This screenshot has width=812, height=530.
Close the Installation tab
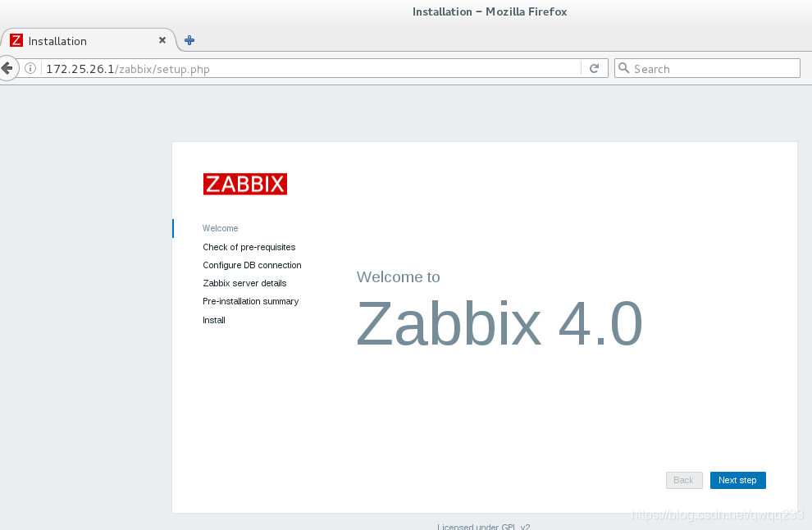coord(162,40)
